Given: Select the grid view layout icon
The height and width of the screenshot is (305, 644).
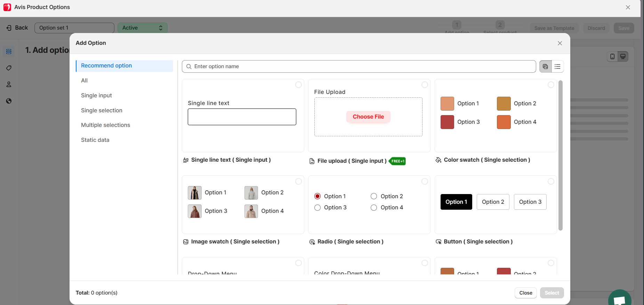Looking at the screenshot, I should point(545,66).
